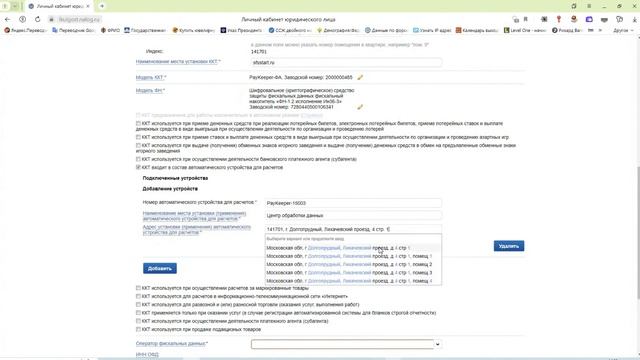Open the ССК bookmark
The width and height of the screenshot is (640, 360).
pos(290,30)
